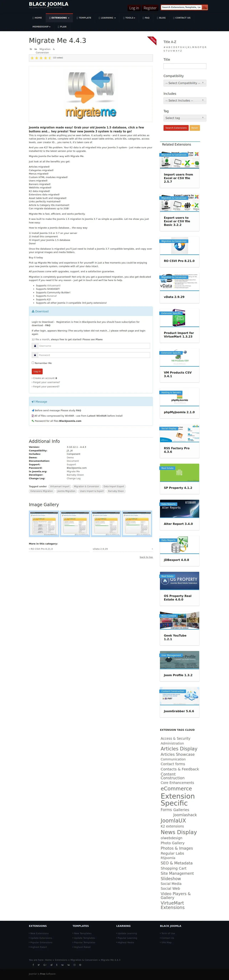Screen dimensions: 229x980
Task: Expand the Learning nav dropdown
Action: [107, 18]
